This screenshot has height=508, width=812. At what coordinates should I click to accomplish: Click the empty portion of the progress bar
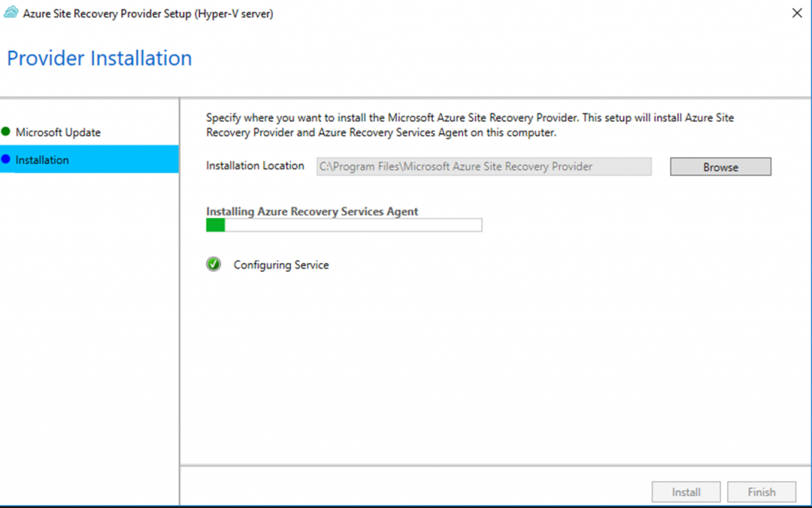(x=353, y=226)
